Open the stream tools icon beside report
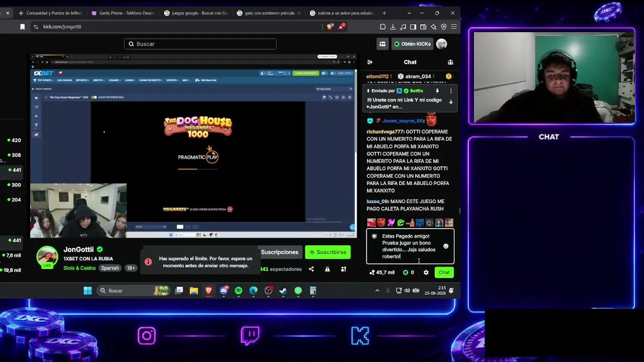The width and height of the screenshot is (644, 362). (x=344, y=269)
